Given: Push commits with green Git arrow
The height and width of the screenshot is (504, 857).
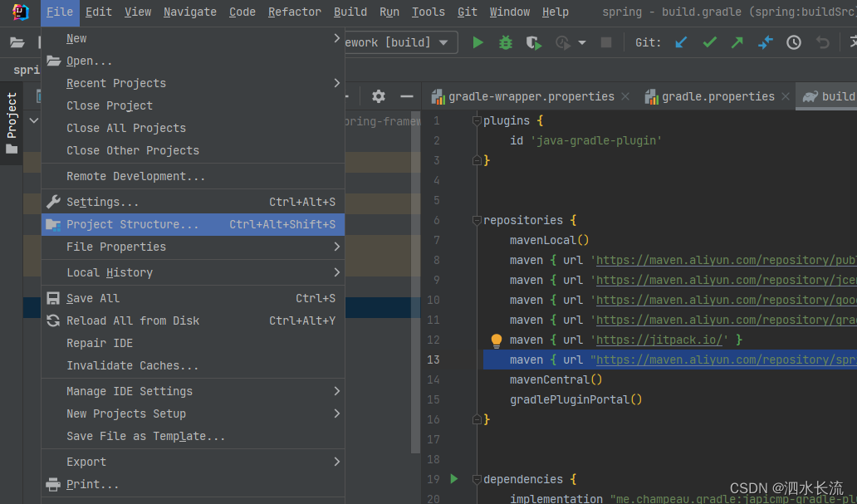Looking at the screenshot, I should point(737,42).
